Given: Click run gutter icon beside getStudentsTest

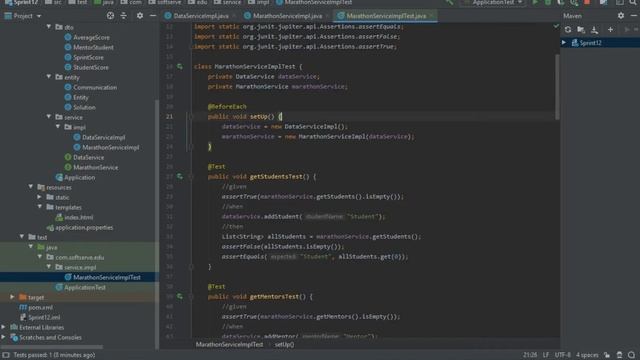Looking at the screenshot, I should [x=180, y=176].
